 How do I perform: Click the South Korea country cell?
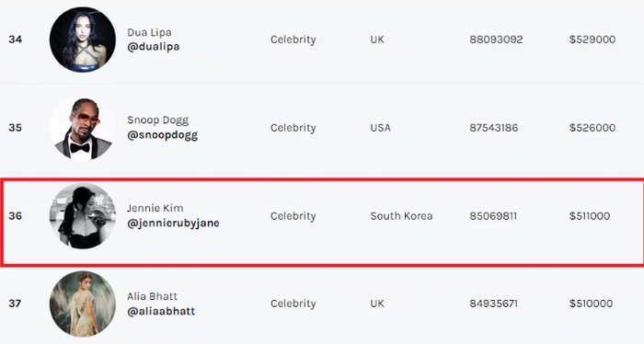[x=401, y=216]
